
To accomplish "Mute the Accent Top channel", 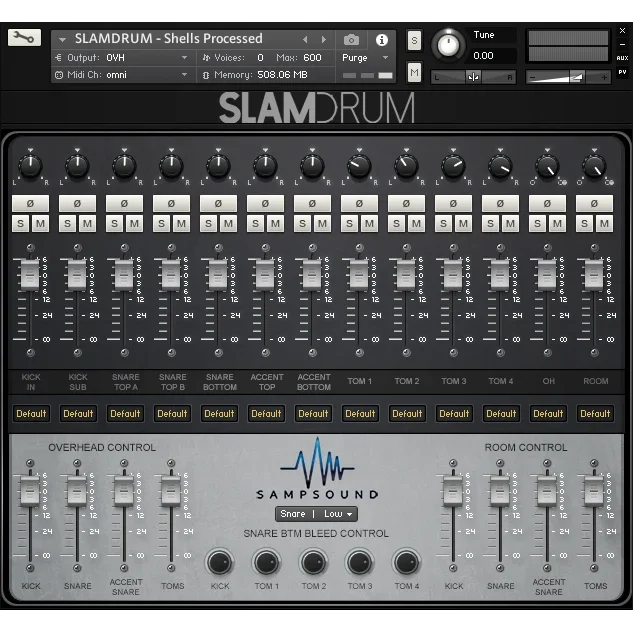I will tap(275, 223).
